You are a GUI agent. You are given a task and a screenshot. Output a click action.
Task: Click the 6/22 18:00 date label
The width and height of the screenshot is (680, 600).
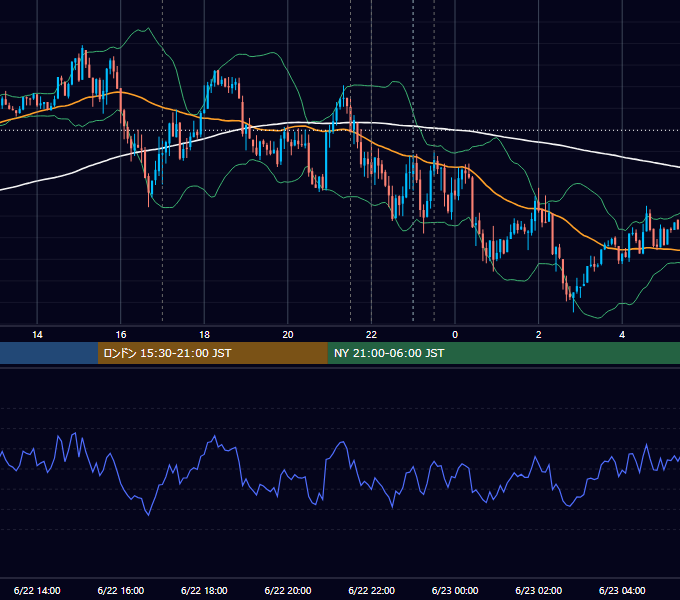[204, 590]
